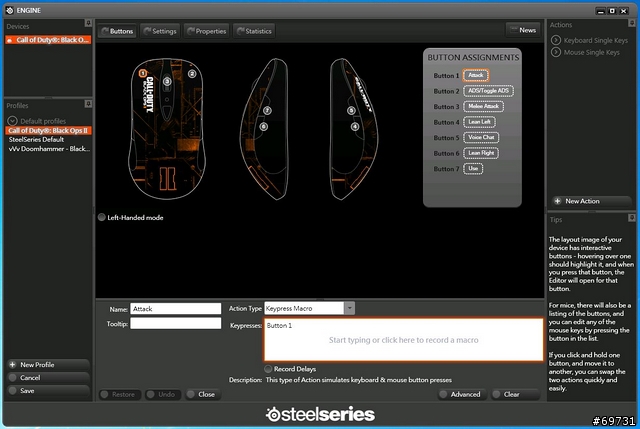Save the profile changes
This screenshot has width=640, height=429.
point(48,391)
